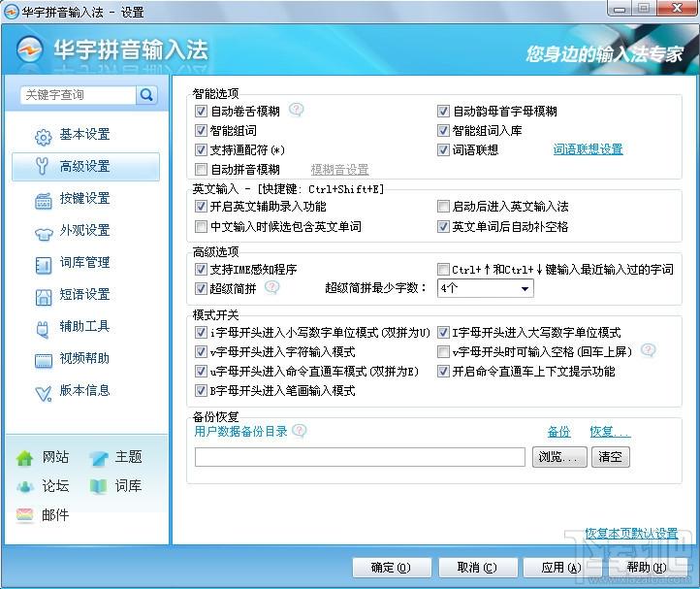This screenshot has width=700, height=589.
Task: Click 应用(A) button
Action: tap(562, 568)
